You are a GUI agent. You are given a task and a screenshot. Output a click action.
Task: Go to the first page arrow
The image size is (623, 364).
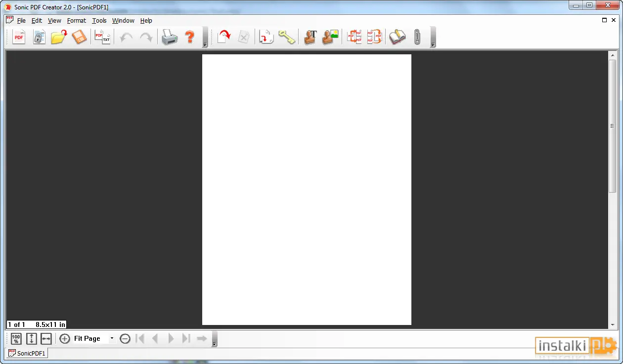(x=140, y=339)
